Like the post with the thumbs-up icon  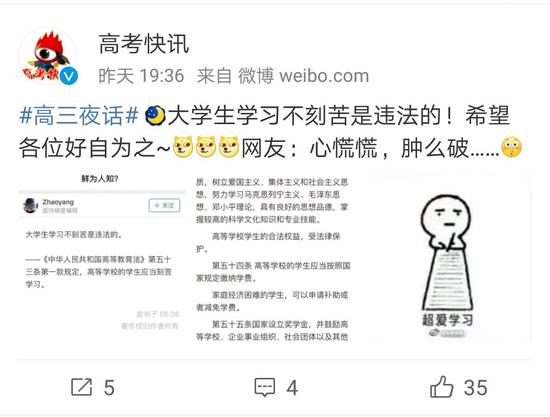pos(442,386)
